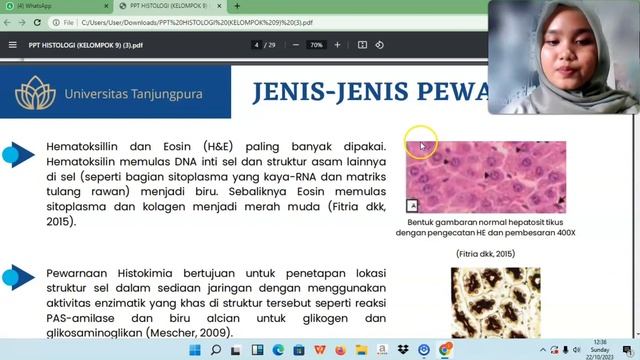Click the fit to page icon
The image size is (640, 360).
(362, 45)
